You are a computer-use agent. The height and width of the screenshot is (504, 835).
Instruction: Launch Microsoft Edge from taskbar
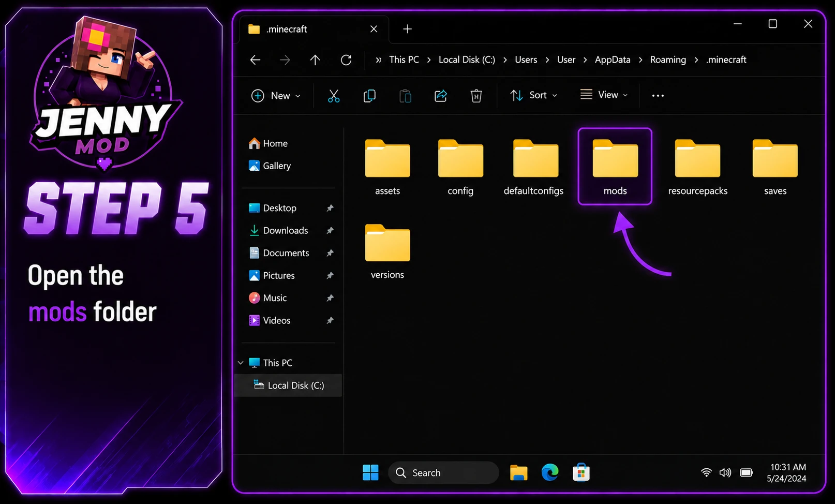coord(550,472)
